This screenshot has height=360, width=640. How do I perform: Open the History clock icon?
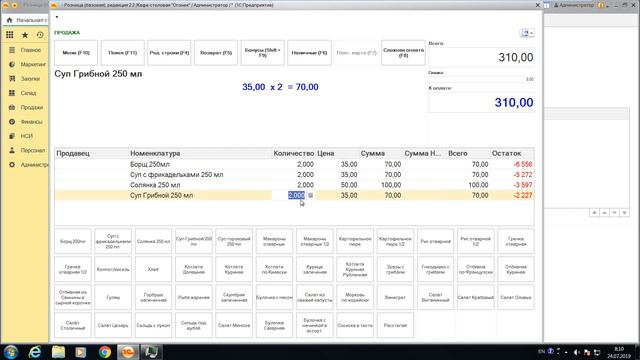40,35
